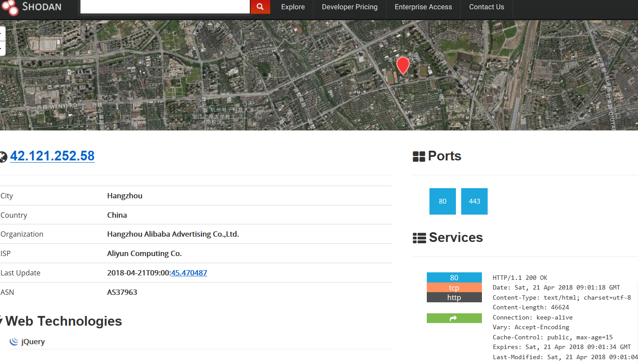
Task: Select port 443 tile
Action: 474,201
